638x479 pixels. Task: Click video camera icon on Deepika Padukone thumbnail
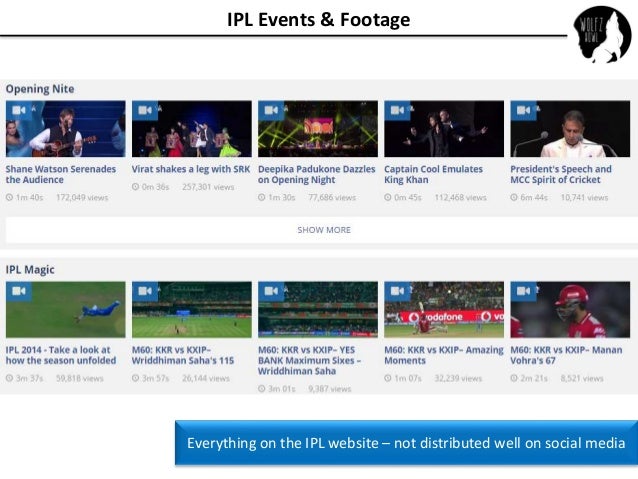point(271,110)
